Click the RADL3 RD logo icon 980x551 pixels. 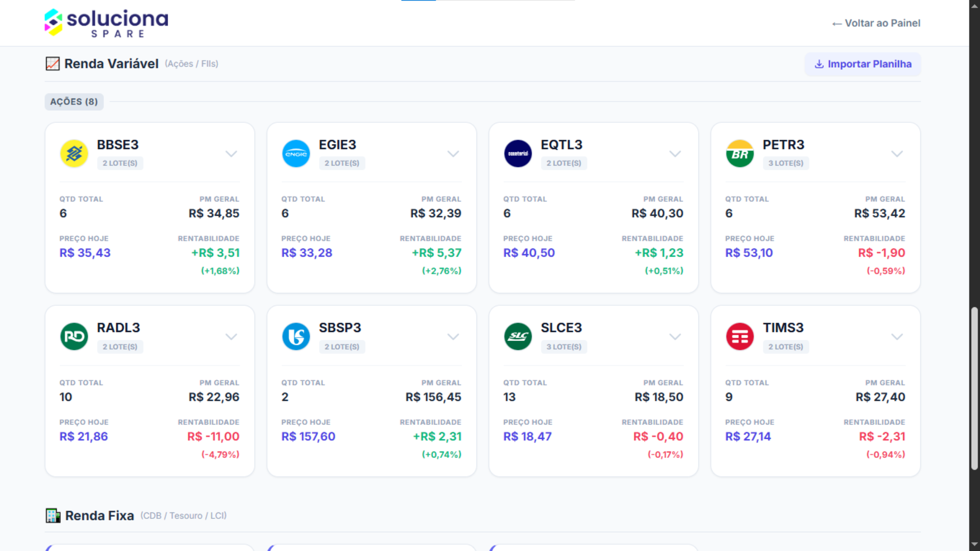coord(74,337)
